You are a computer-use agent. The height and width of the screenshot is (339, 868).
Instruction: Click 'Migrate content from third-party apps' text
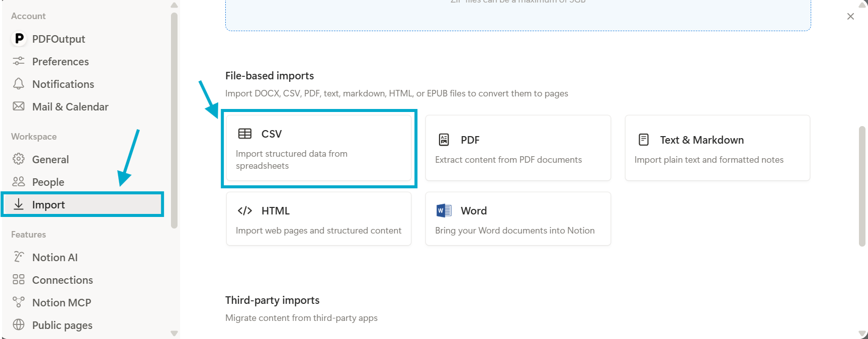coord(301,318)
